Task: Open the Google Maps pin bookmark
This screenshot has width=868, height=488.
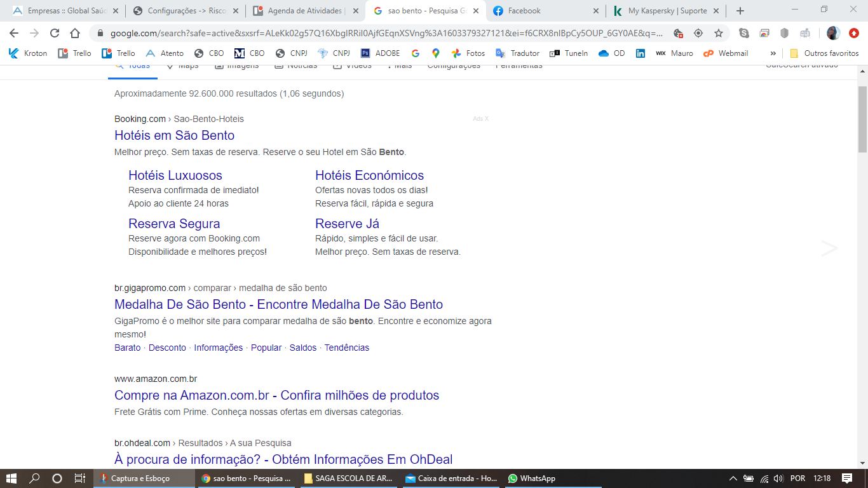Action: click(436, 53)
